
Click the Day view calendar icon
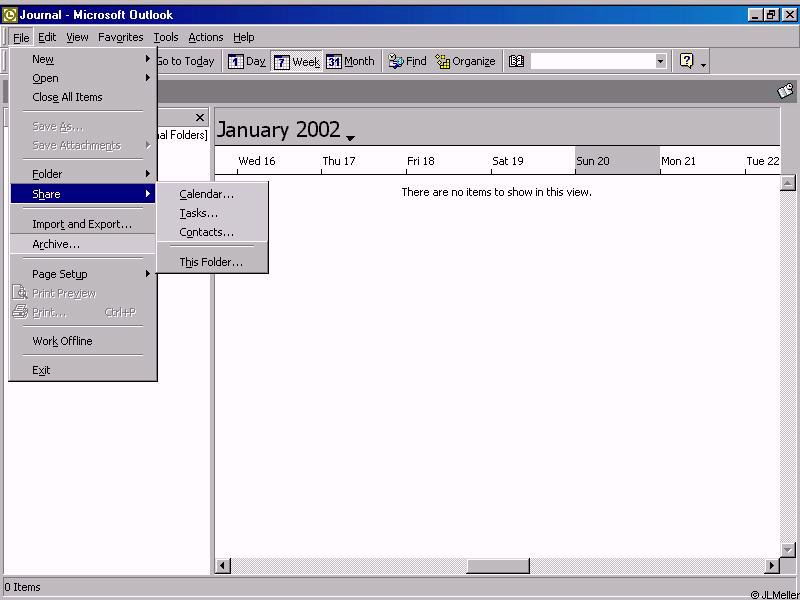tap(236, 62)
